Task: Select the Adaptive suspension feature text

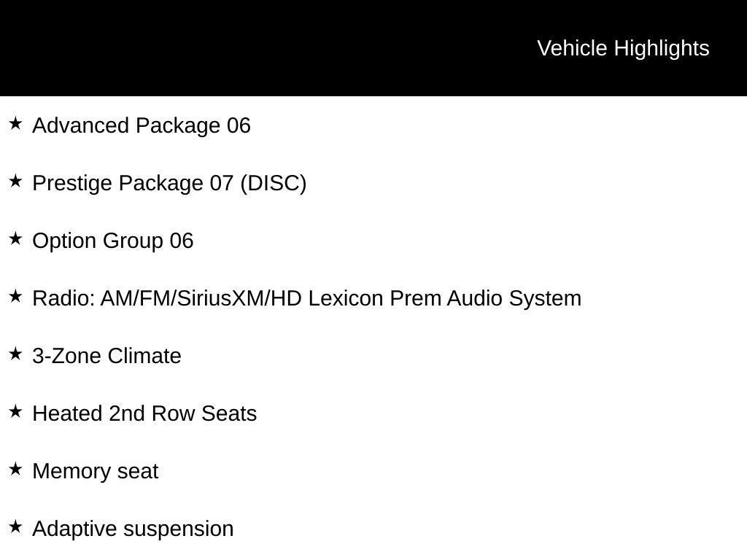Action: [133, 529]
